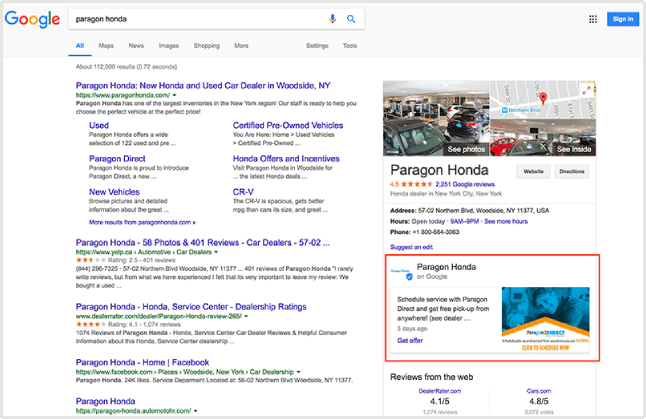The height and width of the screenshot is (419, 646).
Task: Click the Google logo
Action: pos(32,19)
